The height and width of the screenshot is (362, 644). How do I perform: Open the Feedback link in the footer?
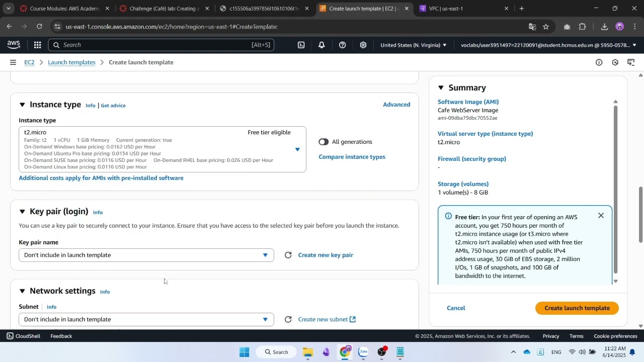(61, 336)
